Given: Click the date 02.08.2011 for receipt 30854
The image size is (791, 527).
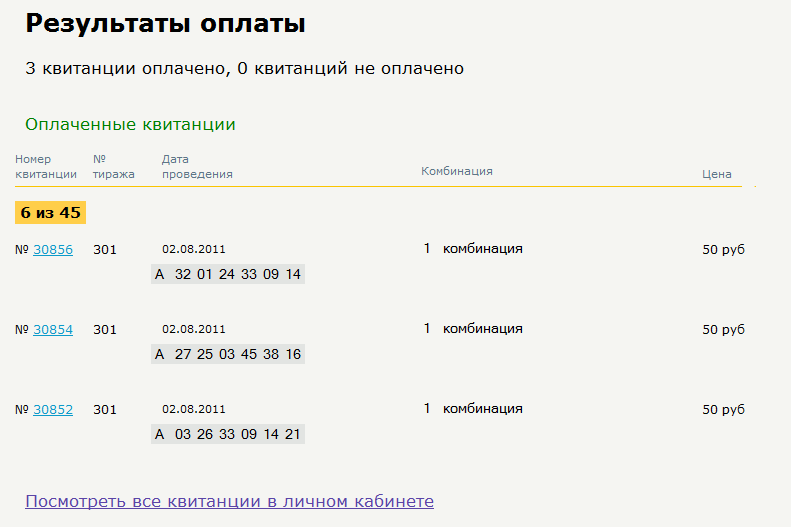Looking at the screenshot, I should (194, 329).
